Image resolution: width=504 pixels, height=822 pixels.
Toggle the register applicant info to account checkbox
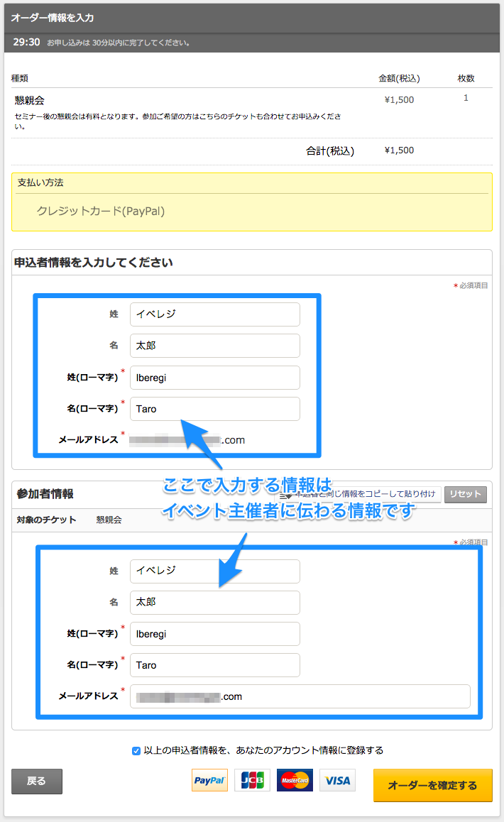click(x=136, y=751)
